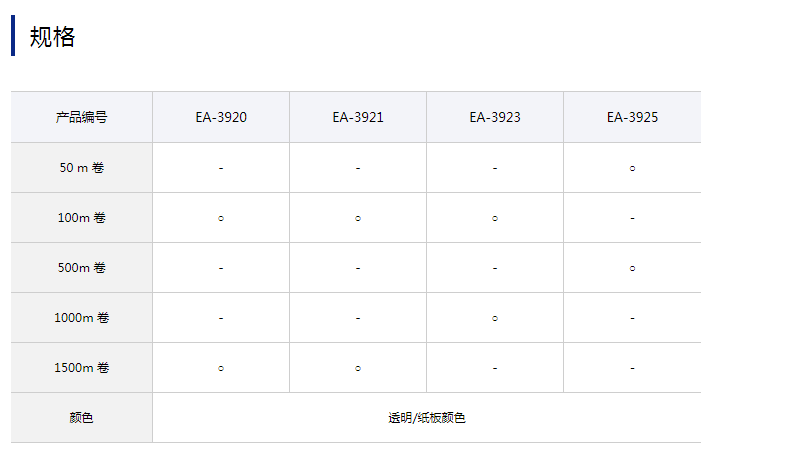Image resolution: width=803 pixels, height=462 pixels.
Task: Click the 透明/纸板颜色 value cell
Action: coord(427,418)
